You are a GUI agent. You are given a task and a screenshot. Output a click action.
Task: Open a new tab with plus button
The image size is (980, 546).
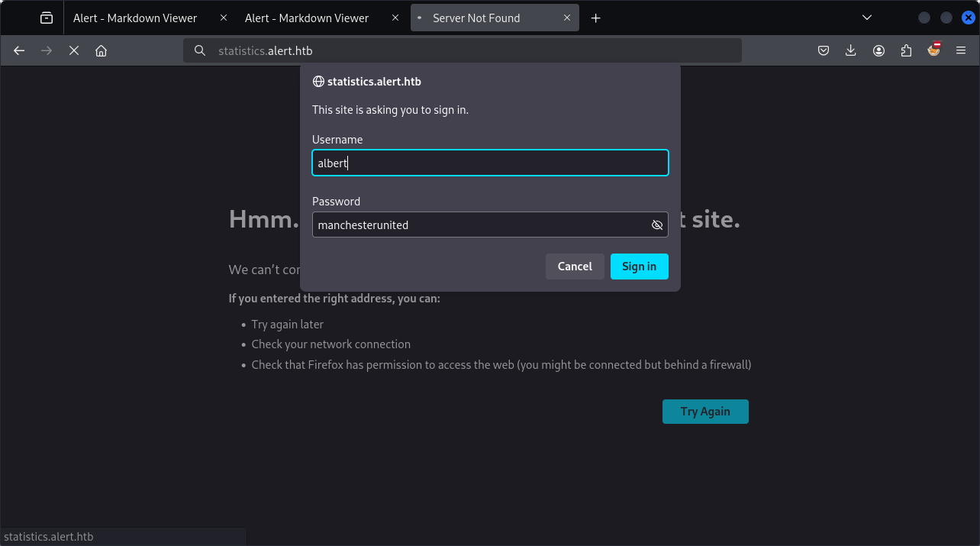tap(596, 18)
